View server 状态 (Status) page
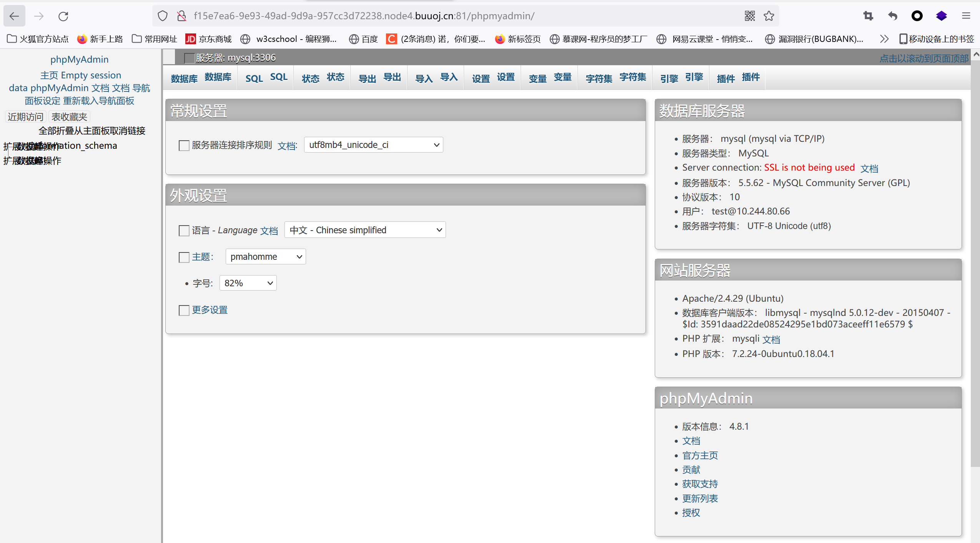980x543 pixels. pos(322,78)
